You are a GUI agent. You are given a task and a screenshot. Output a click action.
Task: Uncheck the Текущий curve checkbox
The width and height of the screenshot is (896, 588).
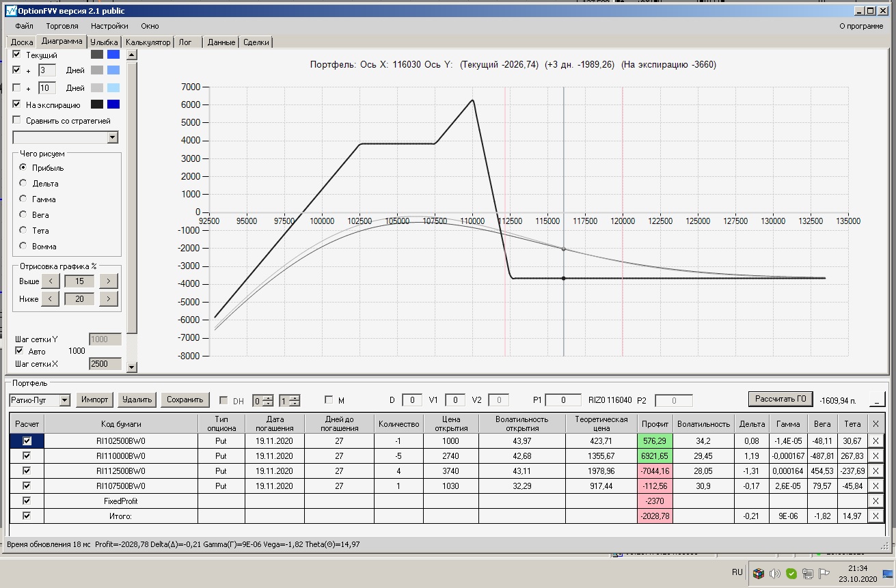click(x=17, y=54)
